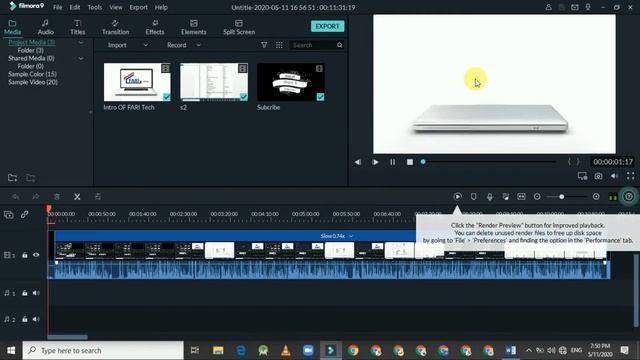
Task: Open preview display settings icon
Action: point(582,176)
